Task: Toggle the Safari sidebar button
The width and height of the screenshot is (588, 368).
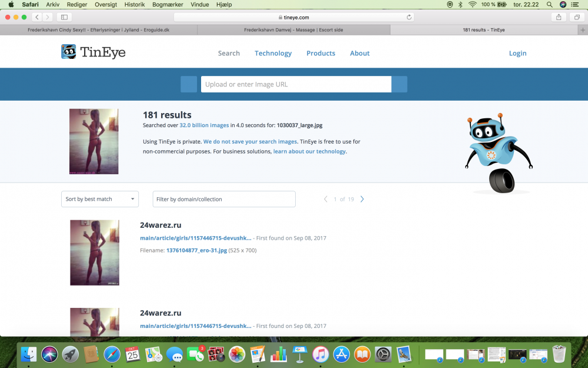Action: 64,17
